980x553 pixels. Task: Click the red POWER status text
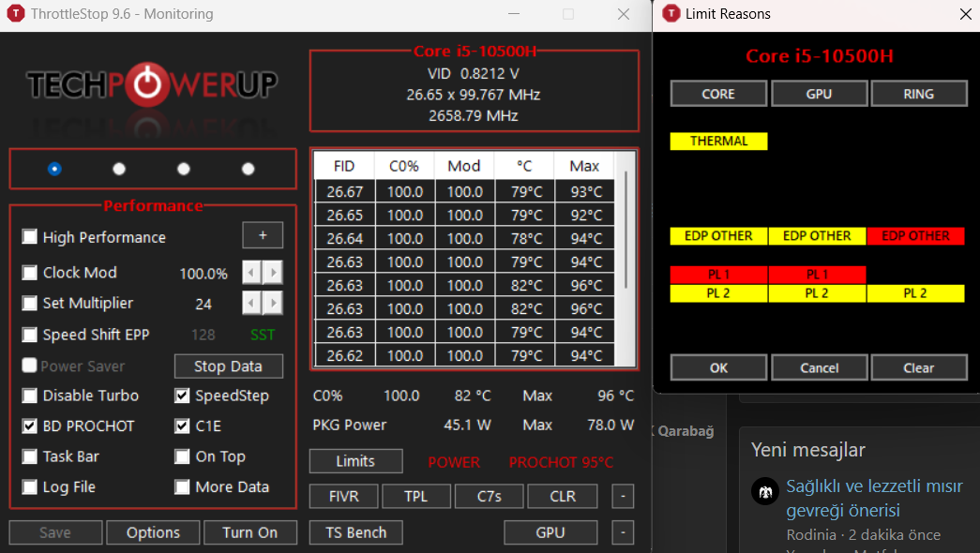pos(454,462)
